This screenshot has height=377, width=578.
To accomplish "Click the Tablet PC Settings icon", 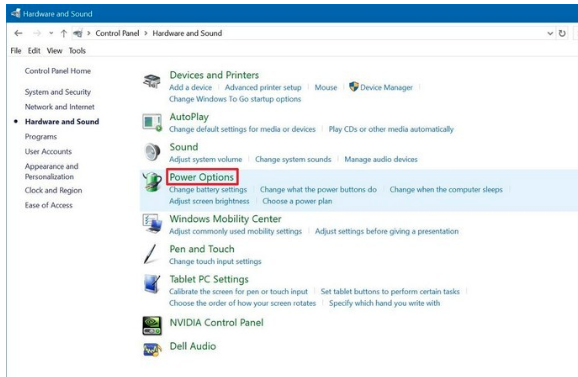I will coord(152,284).
